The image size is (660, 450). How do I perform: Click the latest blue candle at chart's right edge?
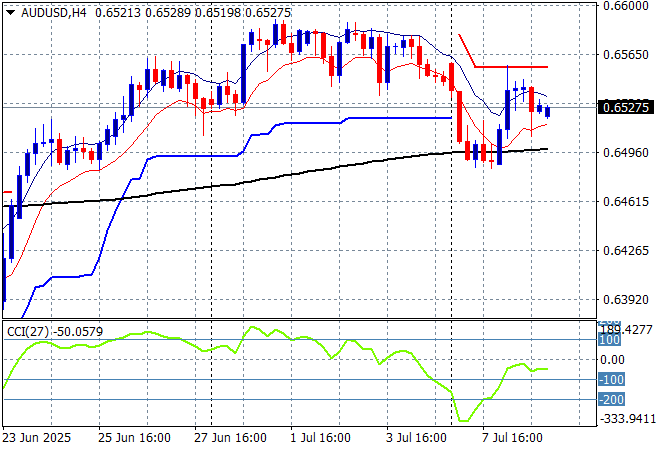(x=547, y=112)
